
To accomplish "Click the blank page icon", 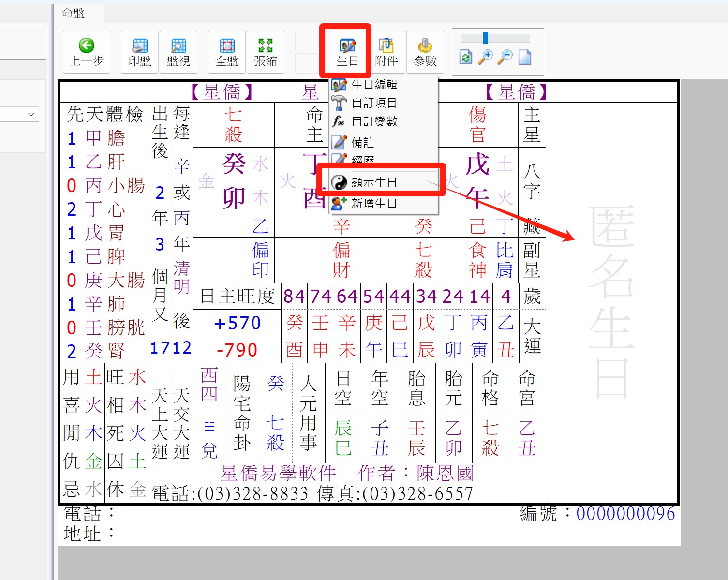I will [525, 57].
